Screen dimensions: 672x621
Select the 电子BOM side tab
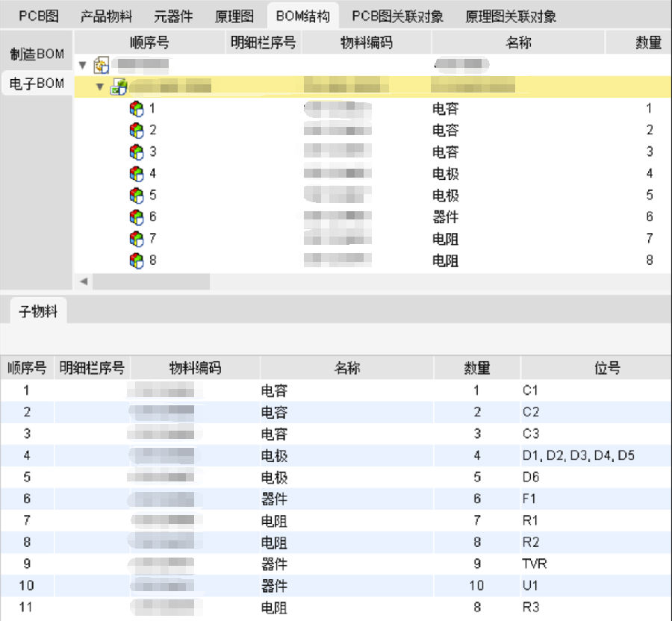(37, 83)
